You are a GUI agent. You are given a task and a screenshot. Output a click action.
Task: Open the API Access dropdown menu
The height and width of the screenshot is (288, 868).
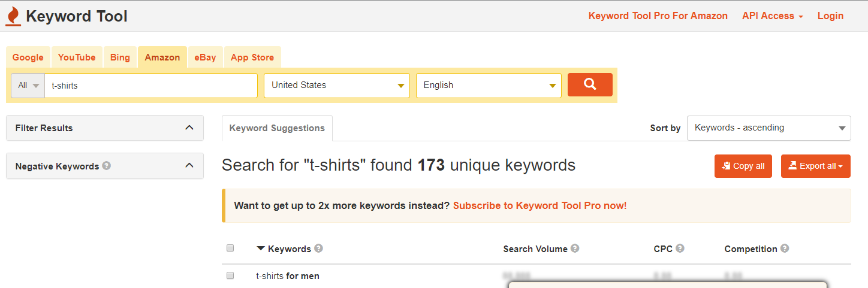773,16
